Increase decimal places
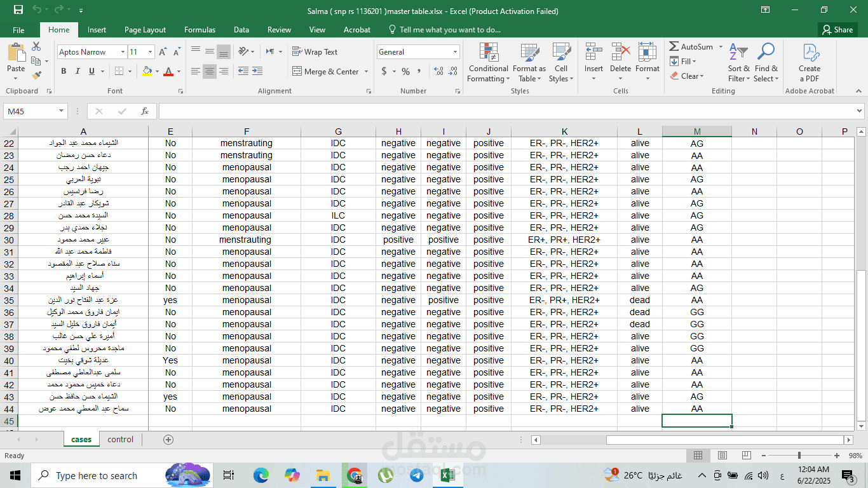This screenshot has height=488, width=868. tap(438, 71)
